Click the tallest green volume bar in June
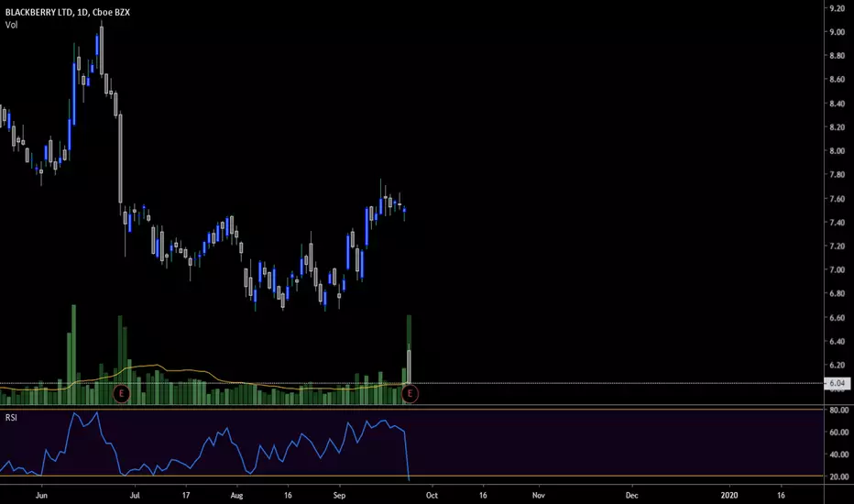Image resolution: width=854 pixels, height=504 pixels. pyautogui.click(x=74, y=354)
